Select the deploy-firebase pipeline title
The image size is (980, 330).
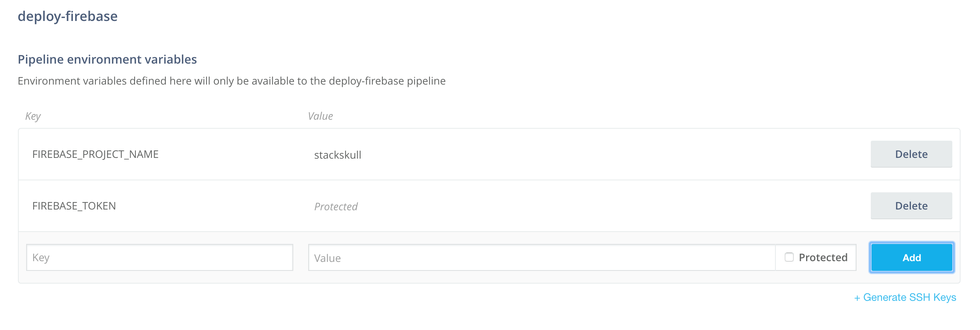68,16
